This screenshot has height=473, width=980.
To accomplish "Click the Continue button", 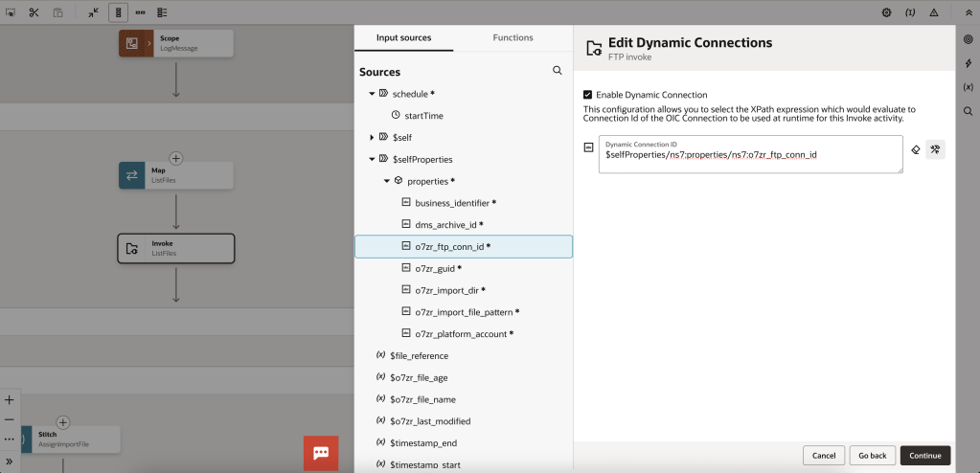I will [924, 456].
